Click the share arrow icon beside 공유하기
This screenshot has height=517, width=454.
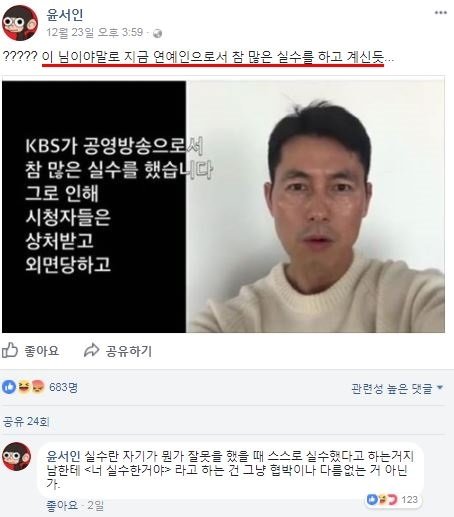91,350
